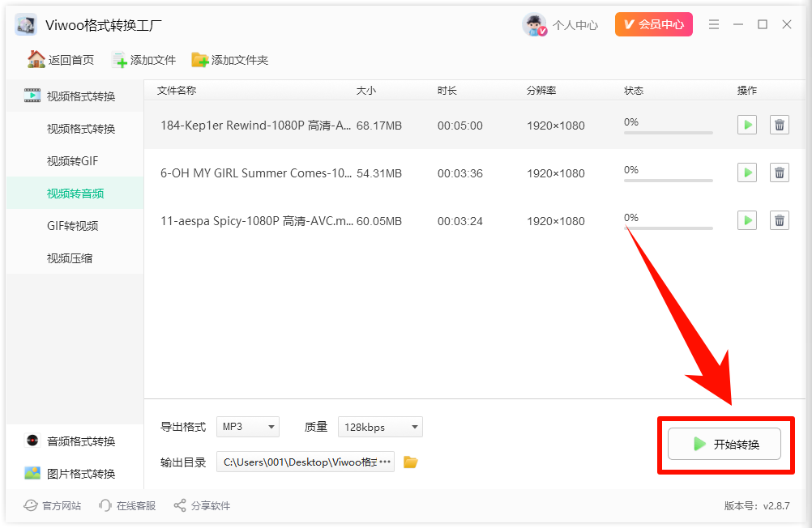Minimize the Viwoo window

coord(738,24)
